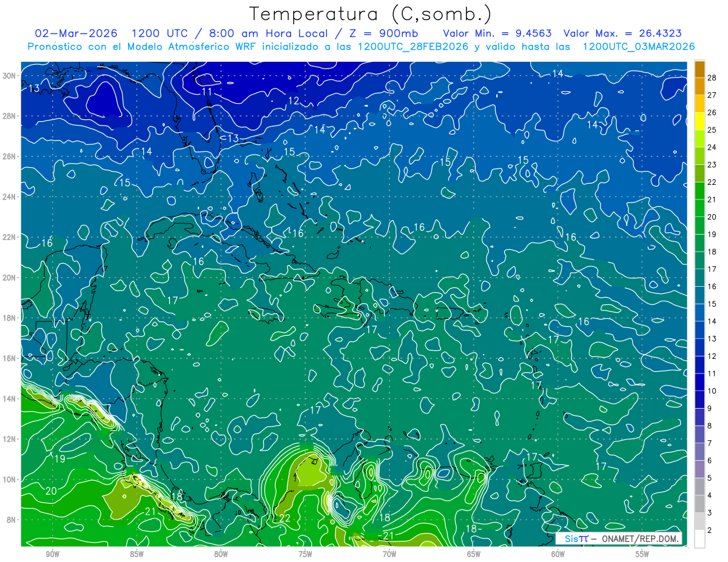Click the colorbar label '28'
The image size is (728, 562).
point(712,78)
